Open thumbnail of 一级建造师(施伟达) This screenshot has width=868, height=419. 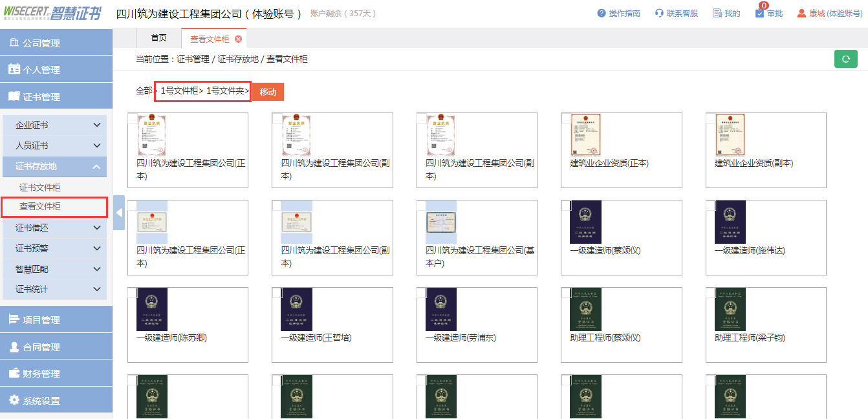coord(730,222)
